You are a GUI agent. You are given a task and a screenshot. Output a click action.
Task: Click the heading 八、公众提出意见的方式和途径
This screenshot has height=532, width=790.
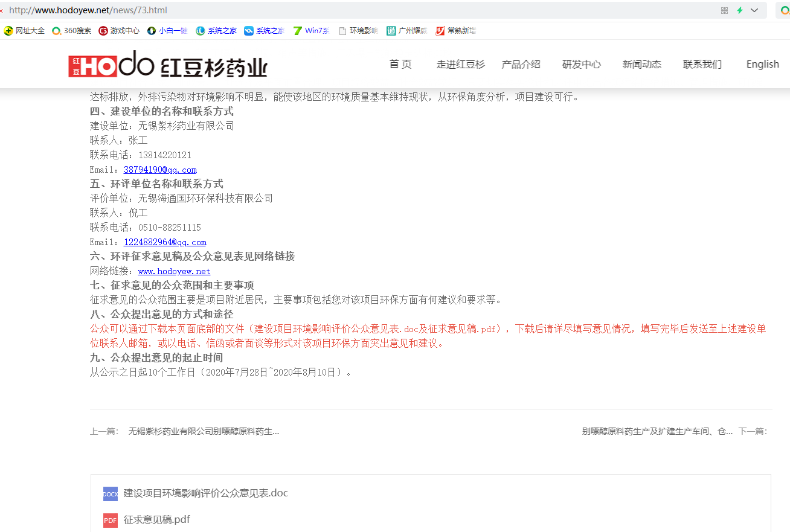pyautogui.click(x=162, y=314)
